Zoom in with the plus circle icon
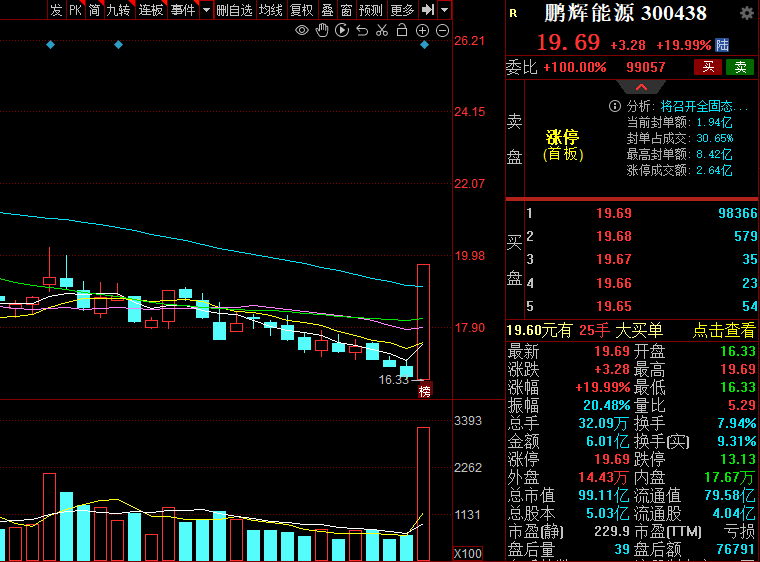Image resolution: width=760 pixels, height=562 pixels. pos(423,30)
